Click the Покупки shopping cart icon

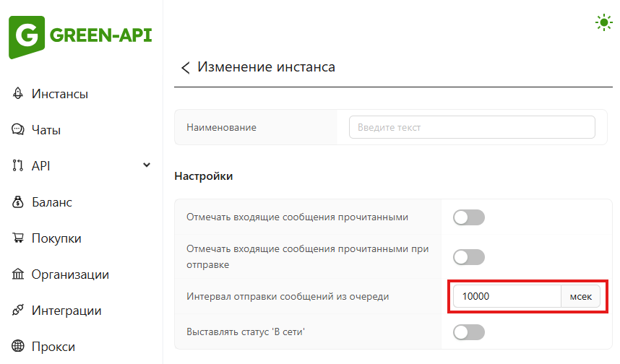tap(18, 238)
